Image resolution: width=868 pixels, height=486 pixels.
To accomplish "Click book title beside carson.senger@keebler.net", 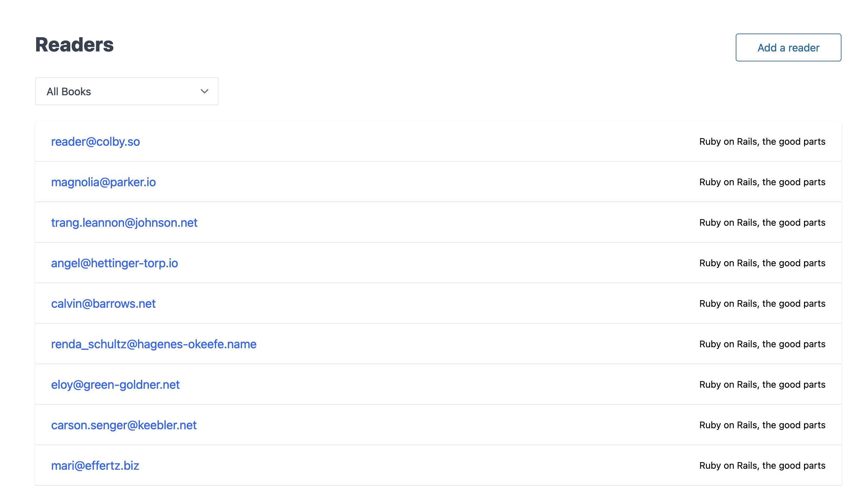I will [x=762, y=425].
